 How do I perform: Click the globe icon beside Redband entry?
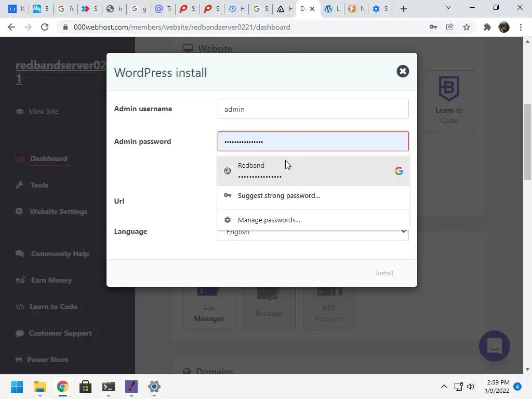click(228, 170)
